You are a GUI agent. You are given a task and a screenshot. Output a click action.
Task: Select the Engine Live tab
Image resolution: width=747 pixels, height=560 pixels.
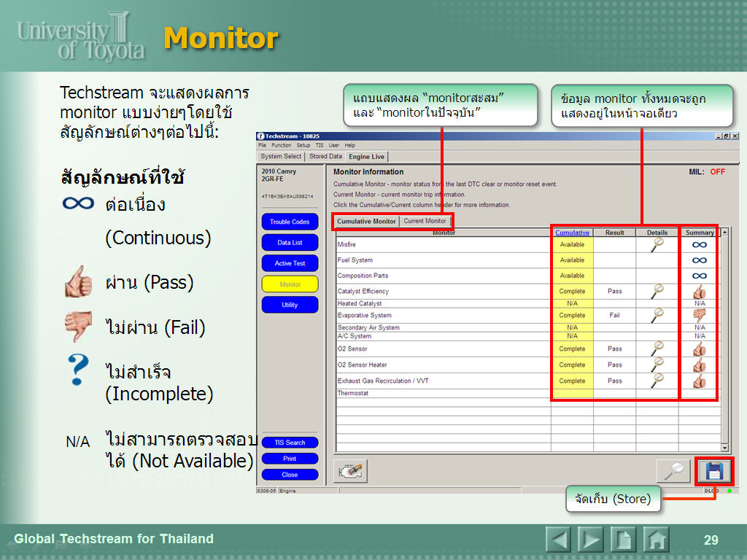tap(366, 157)
